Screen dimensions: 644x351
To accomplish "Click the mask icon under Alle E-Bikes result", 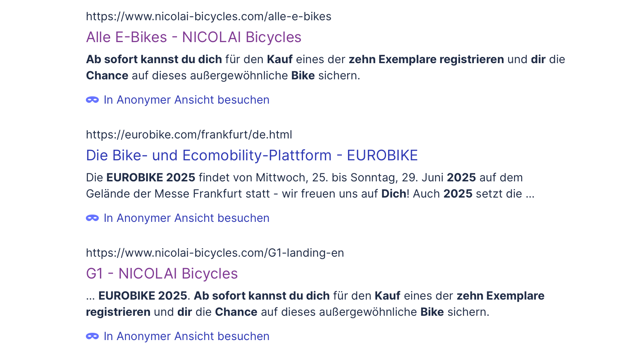I will [92, 100].
